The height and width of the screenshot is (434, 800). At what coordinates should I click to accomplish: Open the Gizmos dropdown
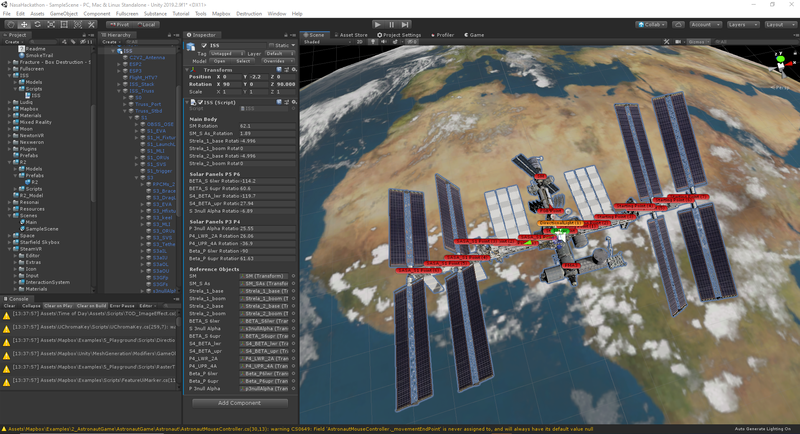click(698, 42)
